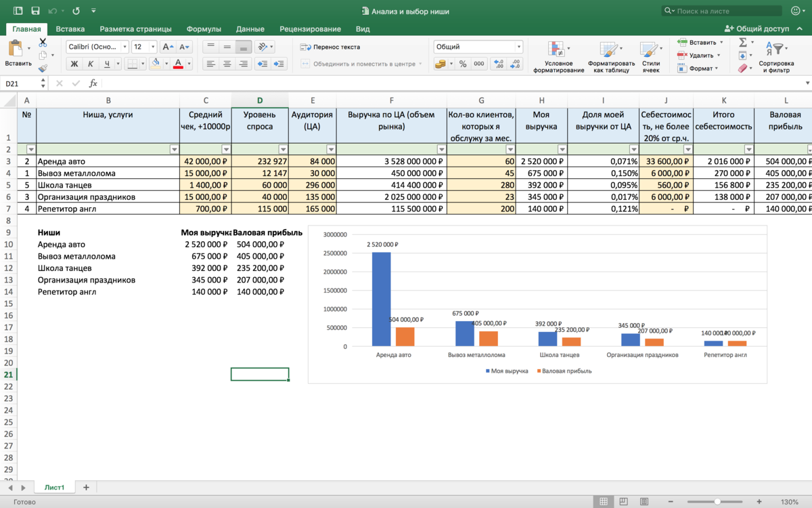Open the Данные tab
Image resolution: width=812 pixels, height=508 pixels.
pyautogui.click(x=250, y=29)
